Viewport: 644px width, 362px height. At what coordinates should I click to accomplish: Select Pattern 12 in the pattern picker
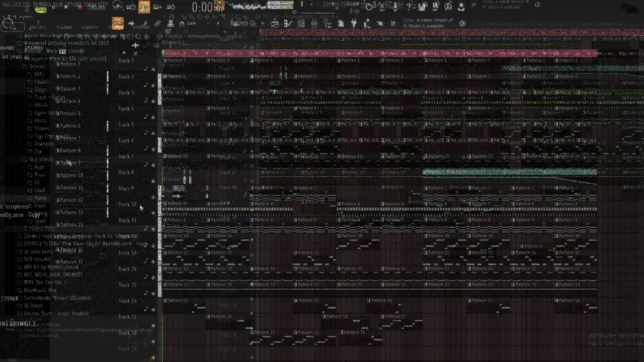coord(70,200)
